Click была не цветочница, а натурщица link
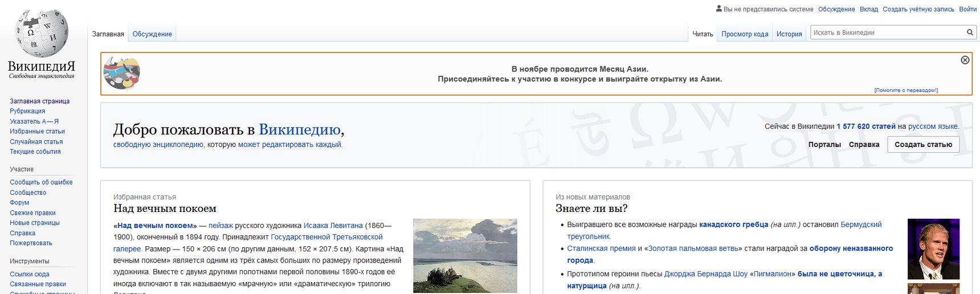Viewport: 980px width, 294px height. [839, 274]
